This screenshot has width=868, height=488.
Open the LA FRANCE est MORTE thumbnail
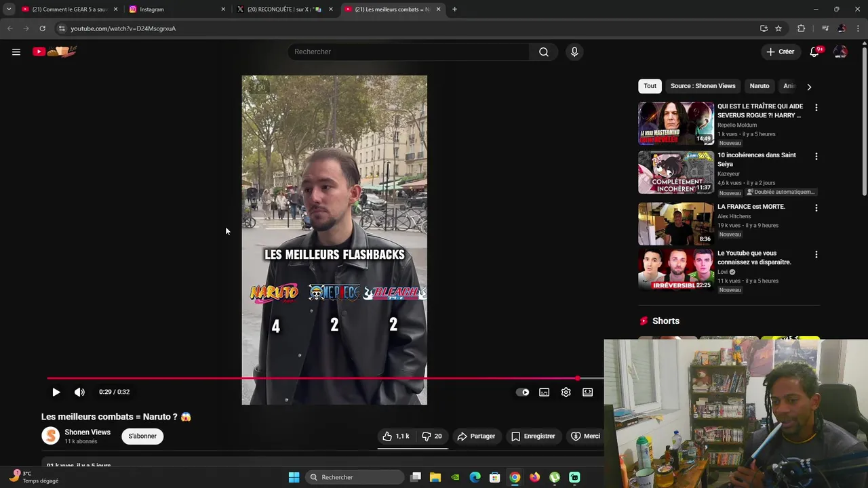pos(675,224)
